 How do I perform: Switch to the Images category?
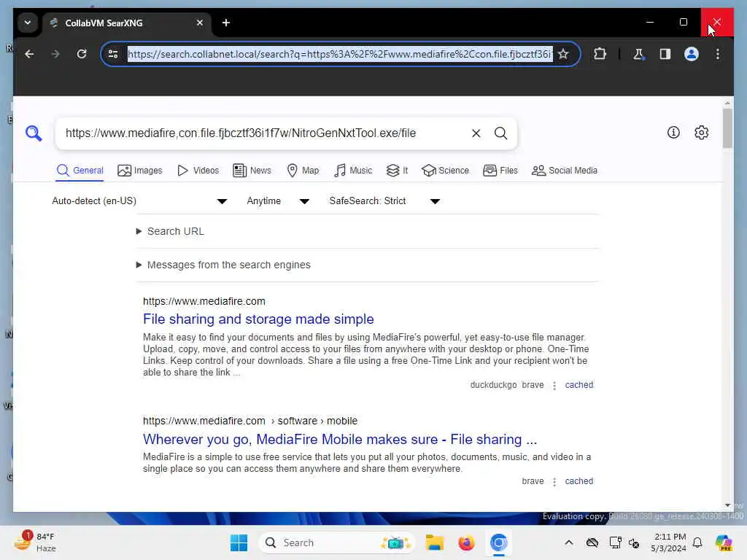point(139,171)
